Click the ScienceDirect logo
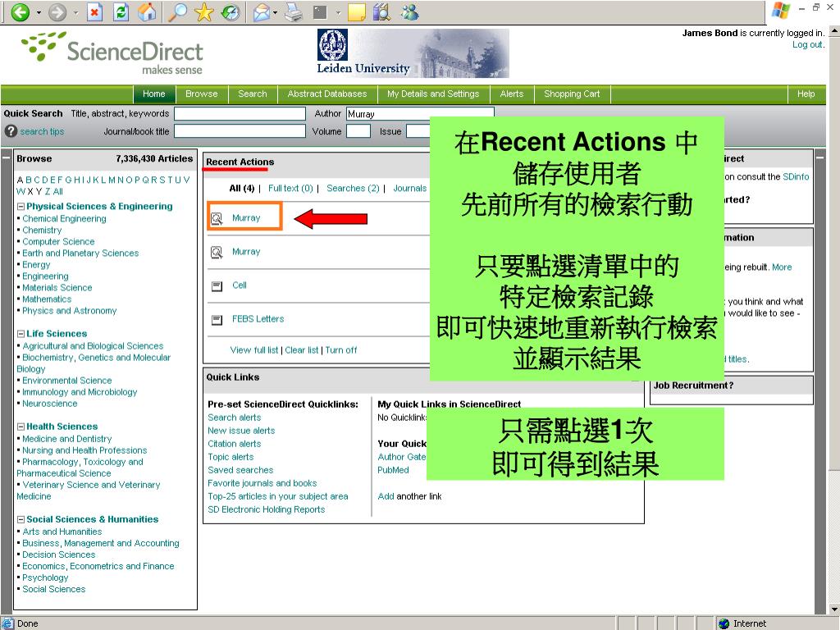The image size is (840, 630). pyautogui.click(x=112, y=53)
